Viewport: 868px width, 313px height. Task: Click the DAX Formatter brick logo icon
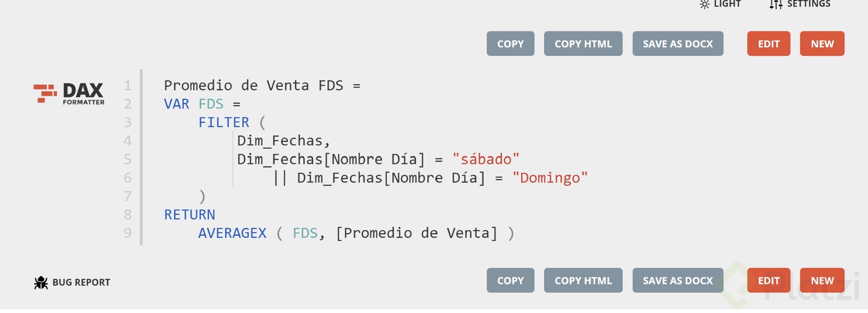coord(45,93)
